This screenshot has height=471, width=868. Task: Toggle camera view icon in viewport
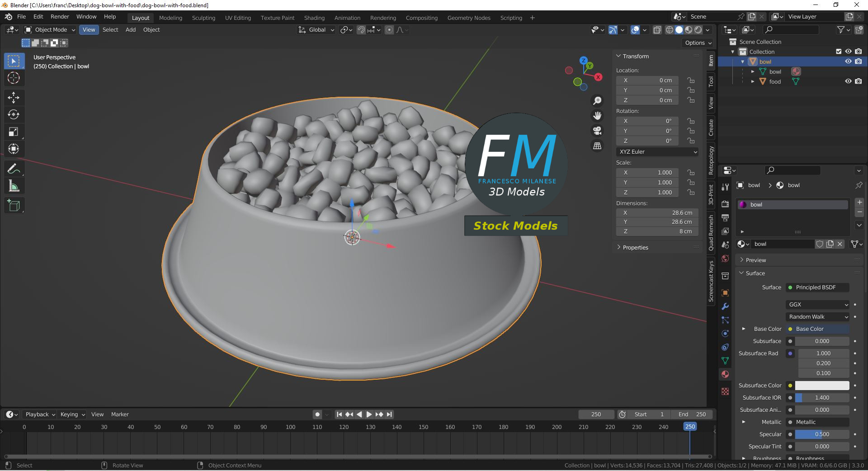click(597, 131)
